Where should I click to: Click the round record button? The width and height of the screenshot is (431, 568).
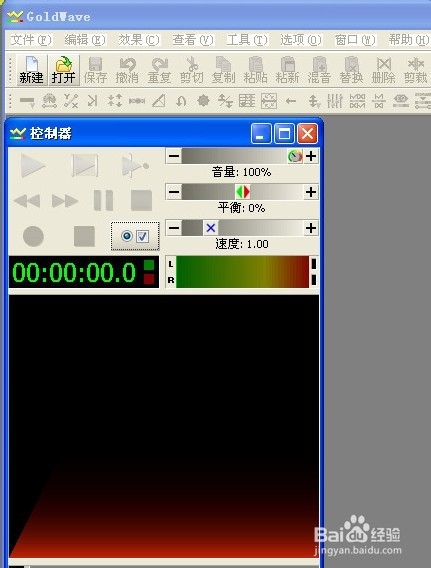33,236
